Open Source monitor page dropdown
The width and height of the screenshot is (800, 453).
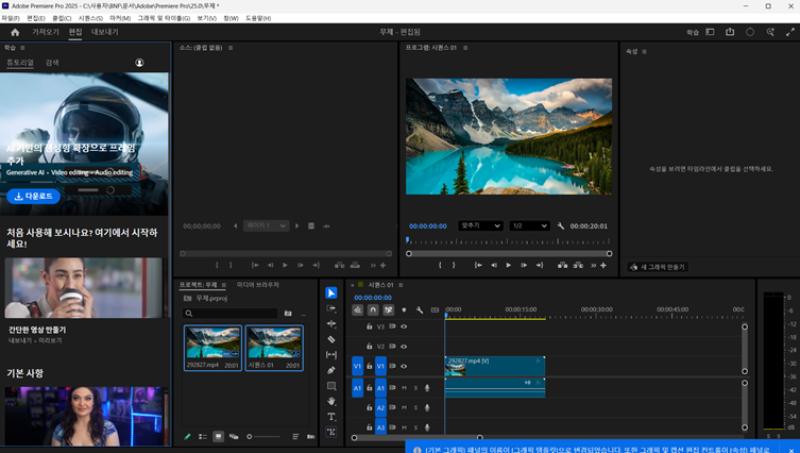(x=266, y=226)
